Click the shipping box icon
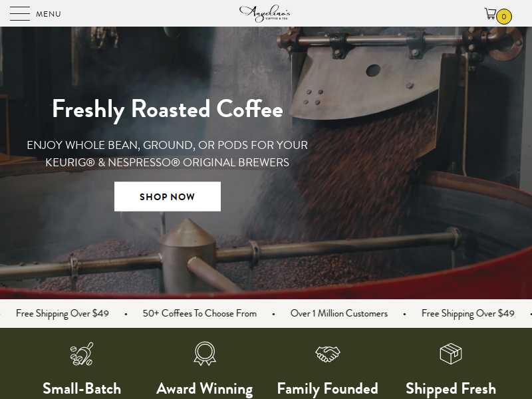The height and width of the screenshot is (399, 532). [x=451, y=354]
